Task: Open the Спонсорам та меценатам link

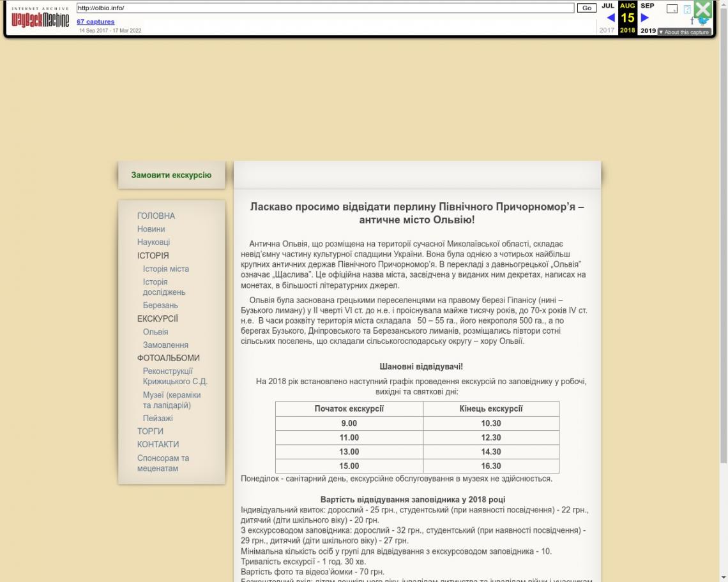Action: (163, 463)
